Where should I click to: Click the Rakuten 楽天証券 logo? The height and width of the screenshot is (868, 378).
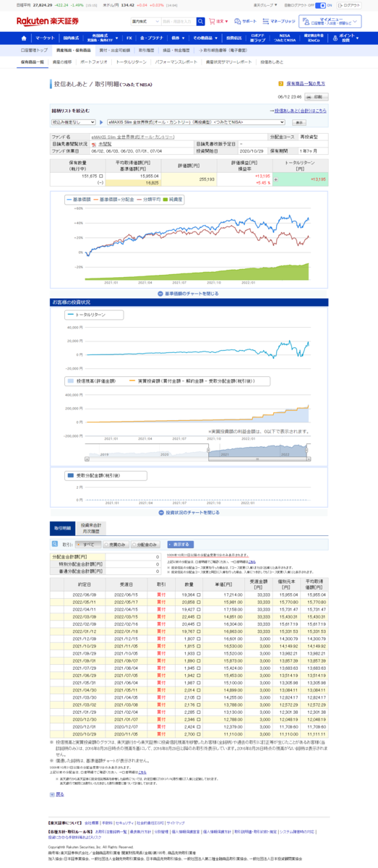pyautogui.click(x=48, y=21)
